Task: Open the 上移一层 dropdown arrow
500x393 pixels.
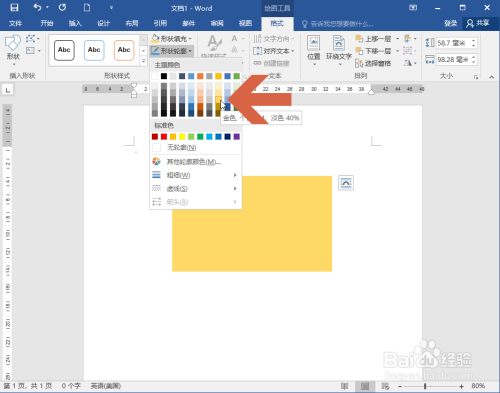Action: coord(397,39)
